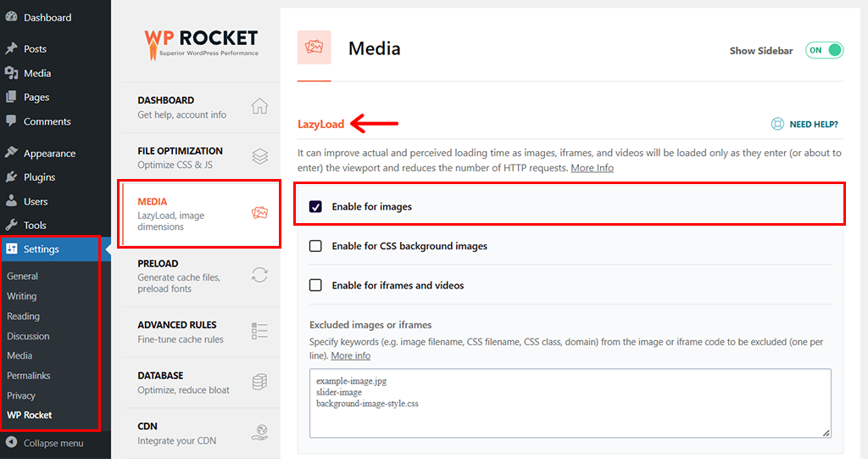868x459 pixels.
Task: Check Enable for iframes and videos
Action: 315,285
